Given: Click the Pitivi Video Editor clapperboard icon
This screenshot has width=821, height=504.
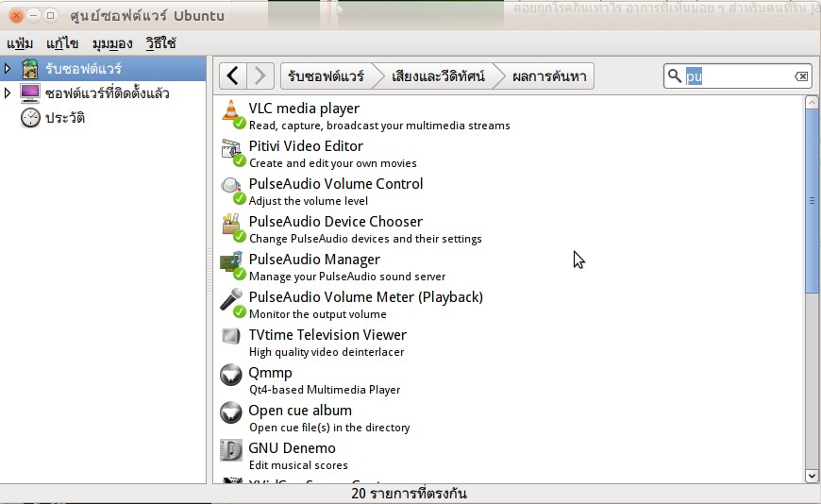Looking at the screenshot, I should (x=231, y=149).
